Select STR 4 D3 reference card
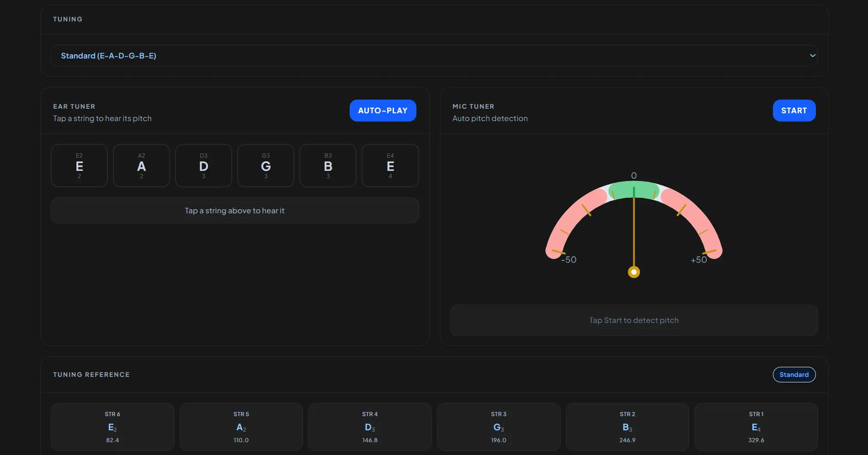This screenshot has height=455, width=868. tap(370, 427)
